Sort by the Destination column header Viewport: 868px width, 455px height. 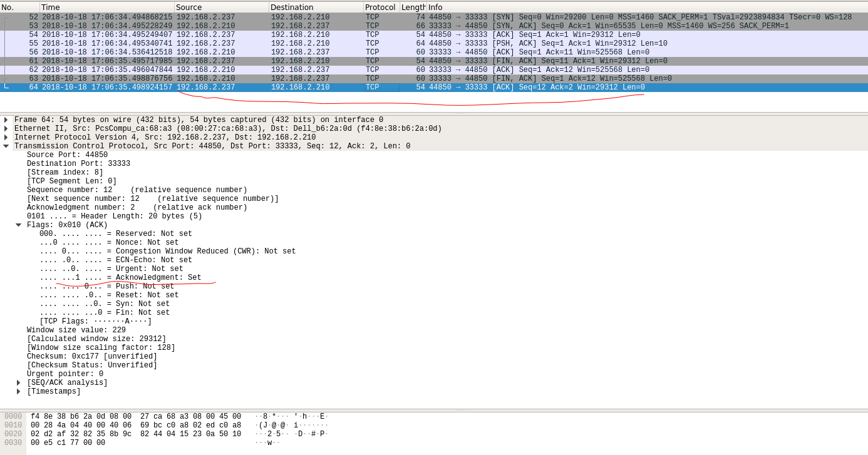point(316,8)
